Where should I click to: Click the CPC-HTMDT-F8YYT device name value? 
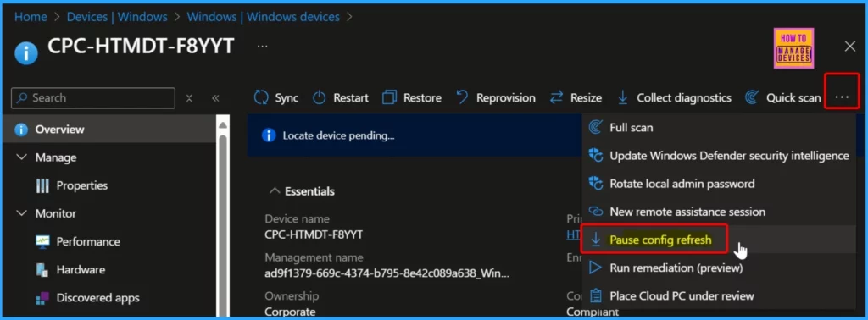point(314,234)
